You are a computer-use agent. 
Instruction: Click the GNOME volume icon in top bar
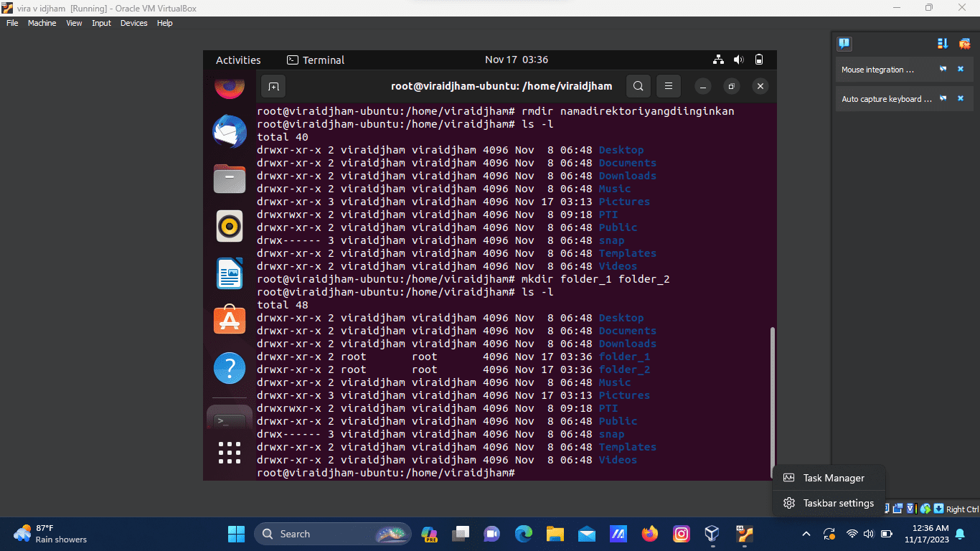739,60
